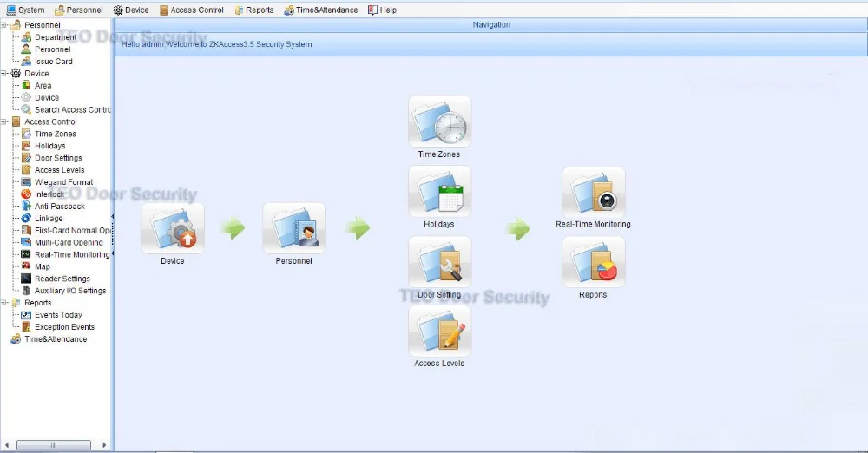
Task: Click the Anti-Passback tree icon
Action: click(26, 206)
